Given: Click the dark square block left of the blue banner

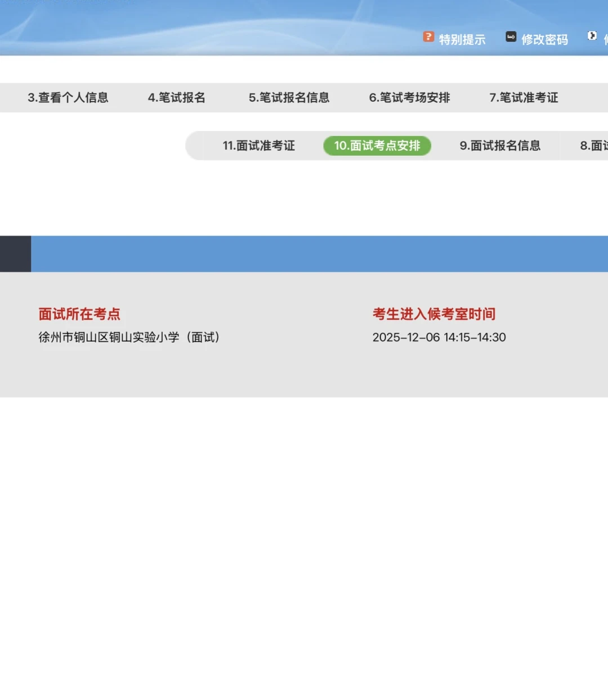Looking at the screenshot, I should (x=15, y=253).
